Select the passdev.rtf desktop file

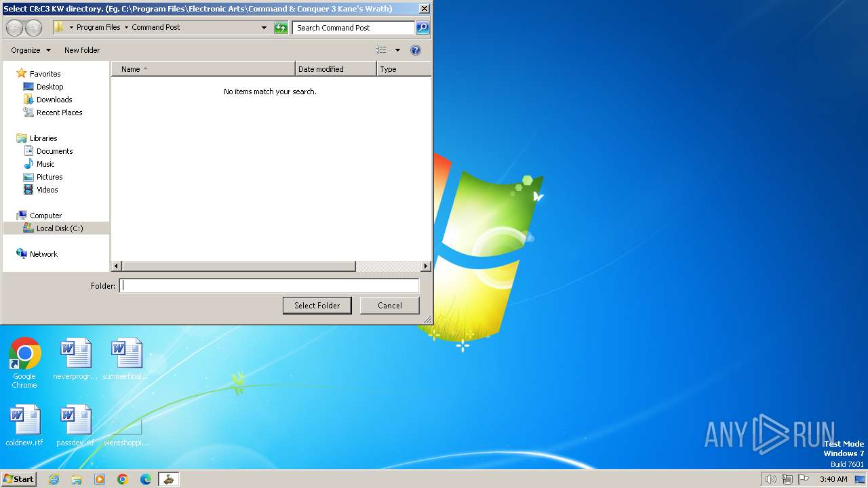(x=75, y=426)
